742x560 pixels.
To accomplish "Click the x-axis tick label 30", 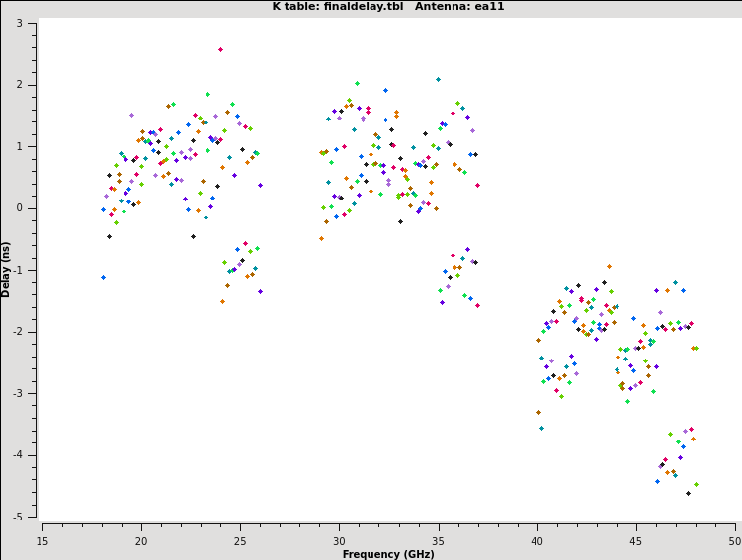I will (x=339, y=541).
